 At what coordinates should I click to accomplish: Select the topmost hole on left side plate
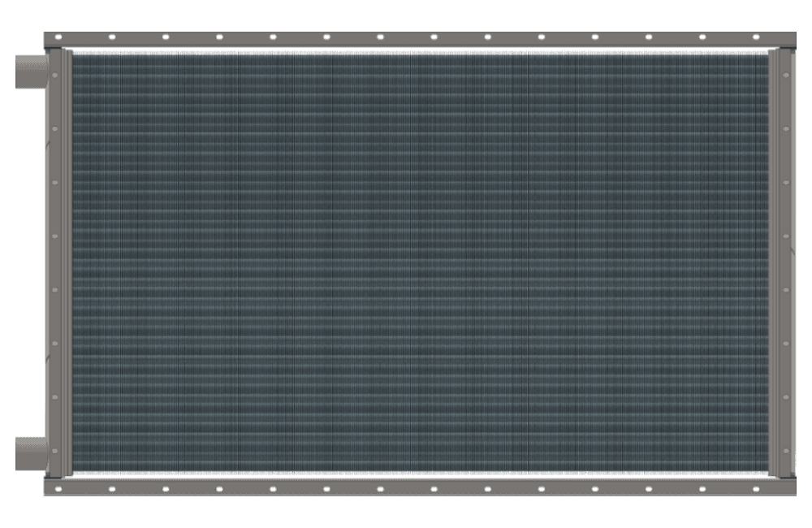[55, 75]
